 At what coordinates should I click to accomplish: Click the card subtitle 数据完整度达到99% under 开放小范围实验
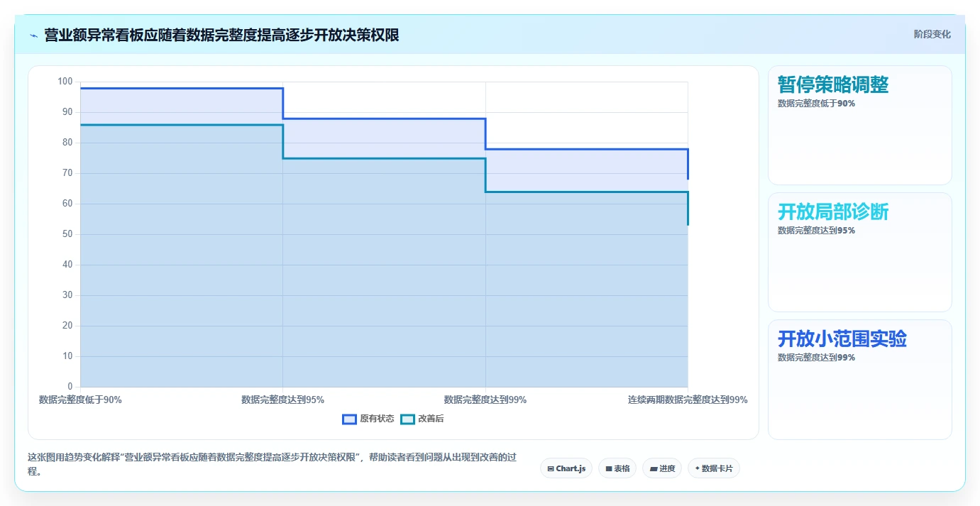click(816, 358)
